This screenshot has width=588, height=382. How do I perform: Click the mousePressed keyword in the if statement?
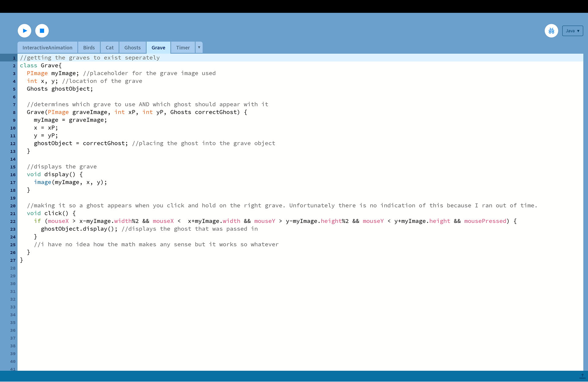[x=485, y=221]
